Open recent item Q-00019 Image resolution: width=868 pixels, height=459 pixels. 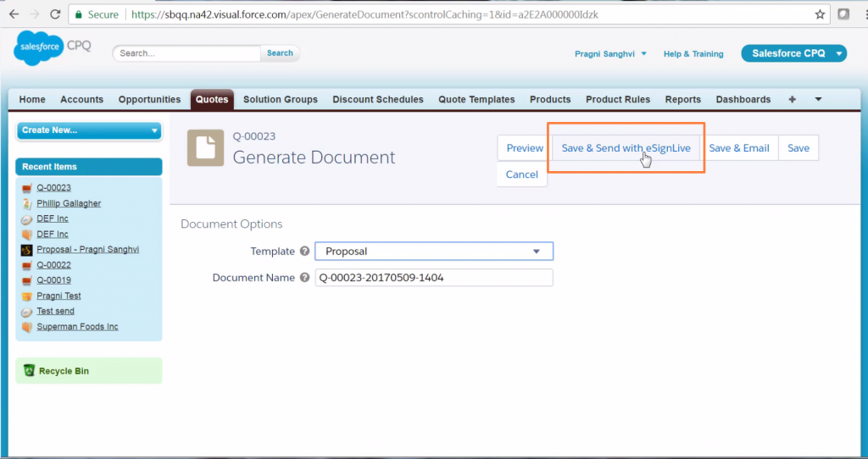point(53,280)
